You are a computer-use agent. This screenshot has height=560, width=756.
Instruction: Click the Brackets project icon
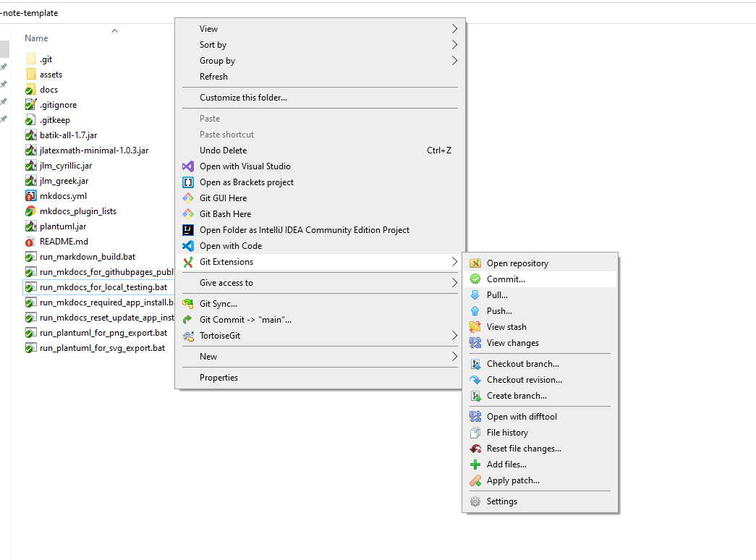[x=188, y=182]
